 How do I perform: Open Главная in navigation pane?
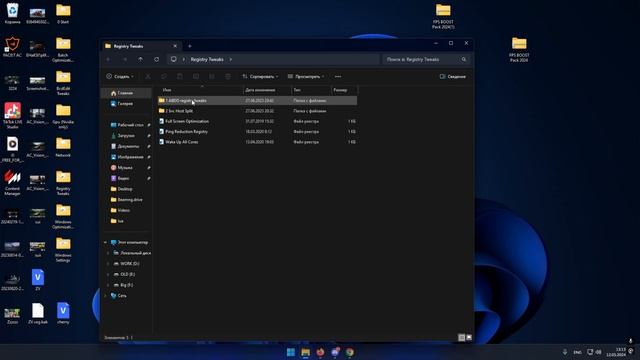point(126,93)
